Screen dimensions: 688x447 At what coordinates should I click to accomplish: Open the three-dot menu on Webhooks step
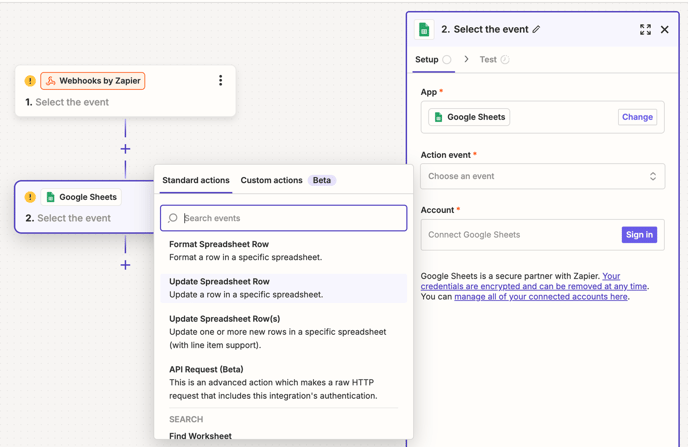220,81
